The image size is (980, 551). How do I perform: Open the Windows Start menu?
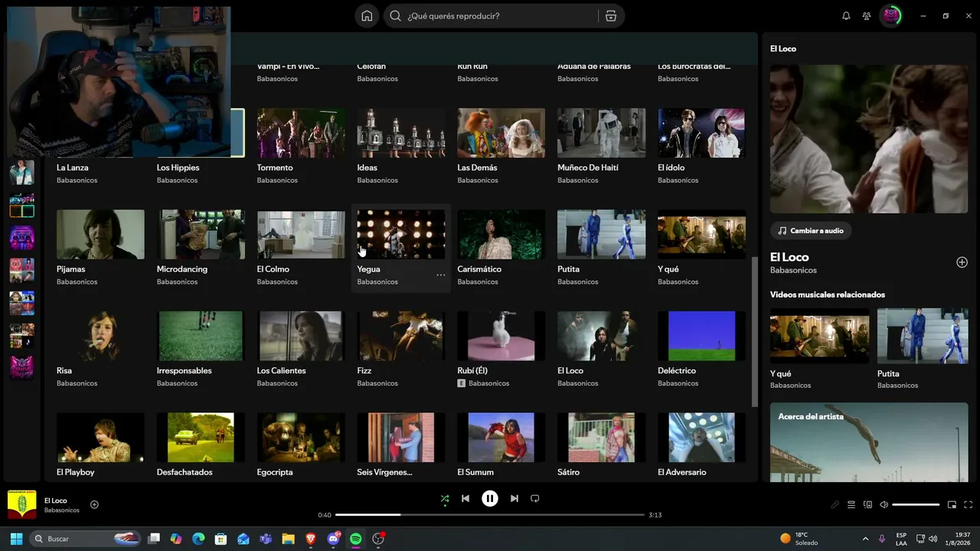16,539
